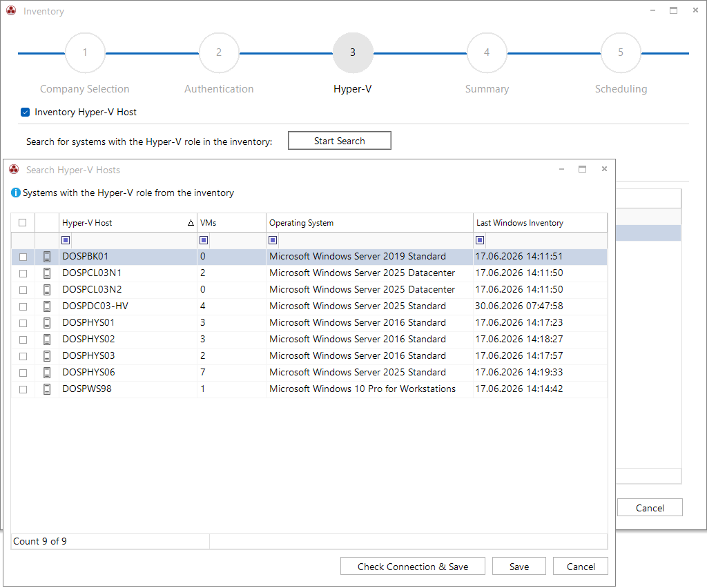Mark the checkbox for DOSPHYS02
This screenshot has height=588, width=707.
23,340
